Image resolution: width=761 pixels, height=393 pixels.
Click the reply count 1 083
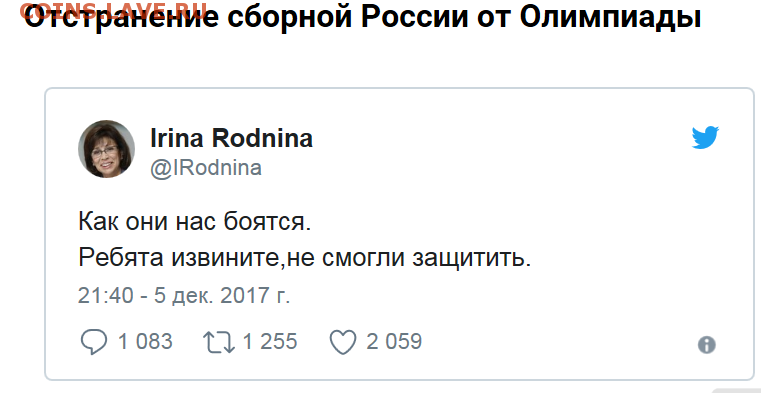tap(145, 342)
